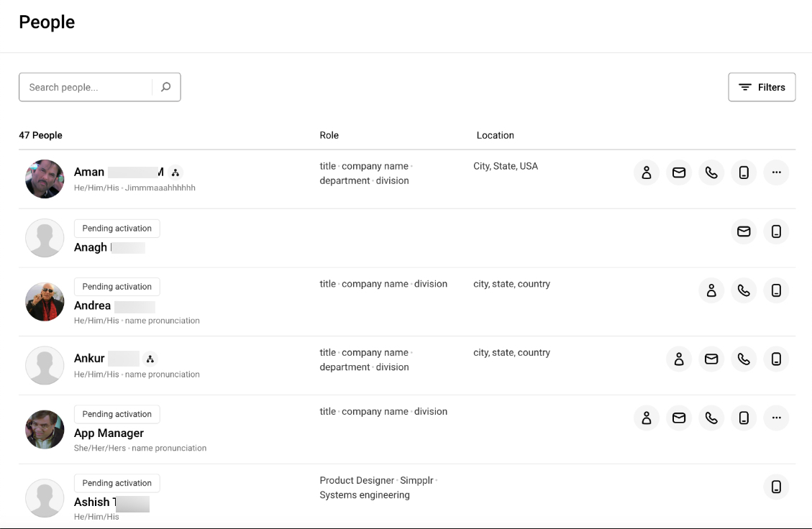Open Aman's profile by clicking his name
Screen dimensions: 812x529
(x=88, y=172)
